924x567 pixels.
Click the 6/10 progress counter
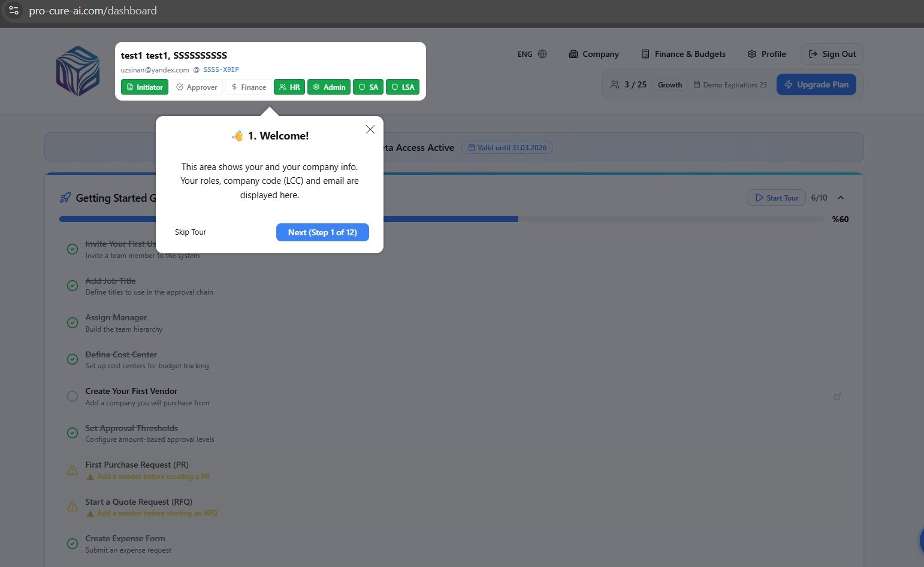tap(819, 198)
